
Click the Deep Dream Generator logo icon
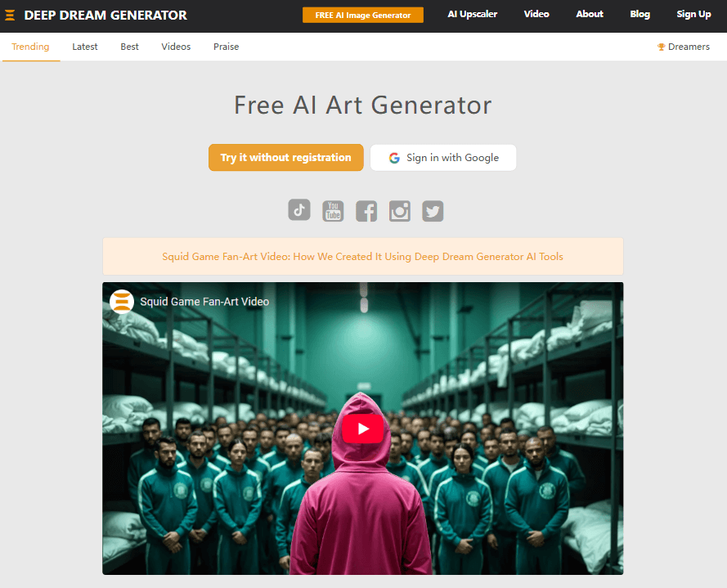tap(10, 16)
